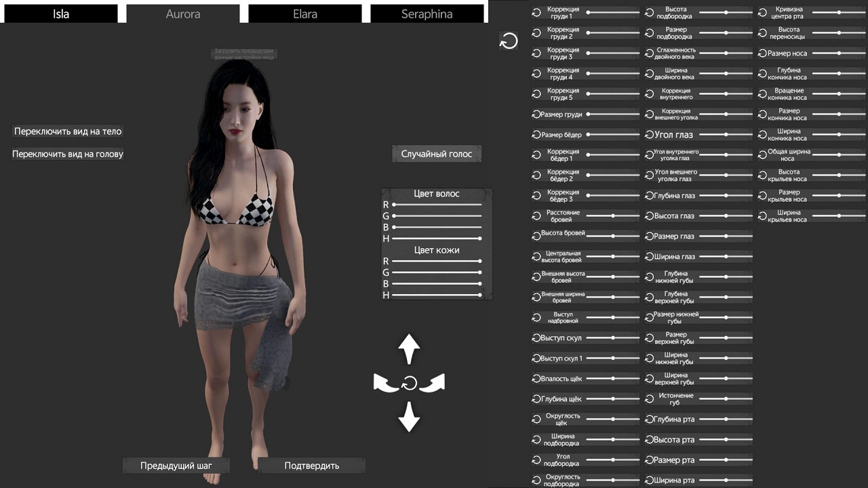Open the Seraphina character tab
Screen dimensions: 868x488
click(427, 14)
